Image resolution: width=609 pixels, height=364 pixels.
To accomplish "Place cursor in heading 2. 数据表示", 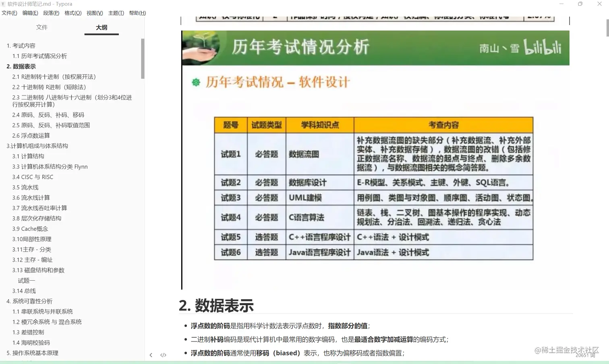I will tap(216, 306).
